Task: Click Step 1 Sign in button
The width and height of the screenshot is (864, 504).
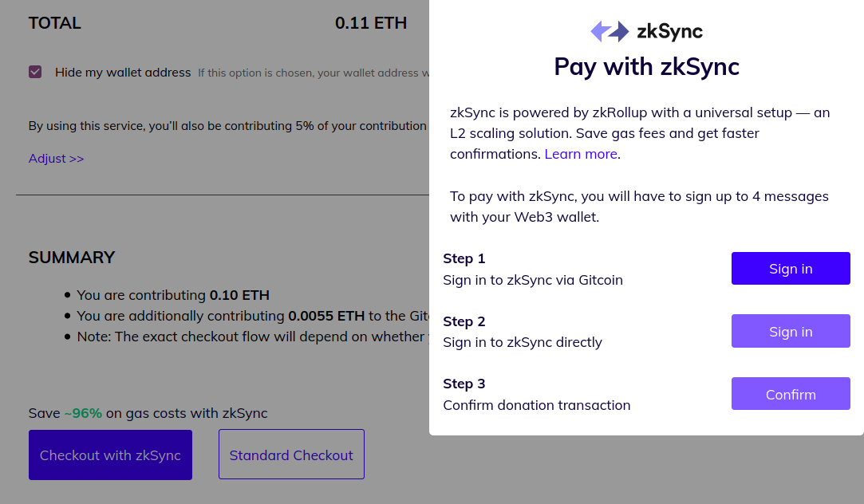Action: tap(791, 268)
